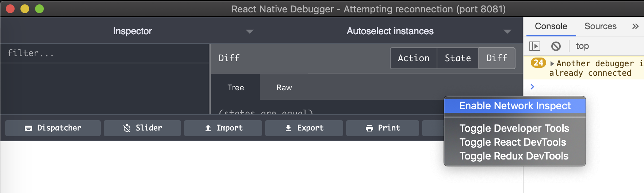The height and width of the screenshot is (193, 644).
Task: Click the timer icon on Slider
Action: point(127,128)
